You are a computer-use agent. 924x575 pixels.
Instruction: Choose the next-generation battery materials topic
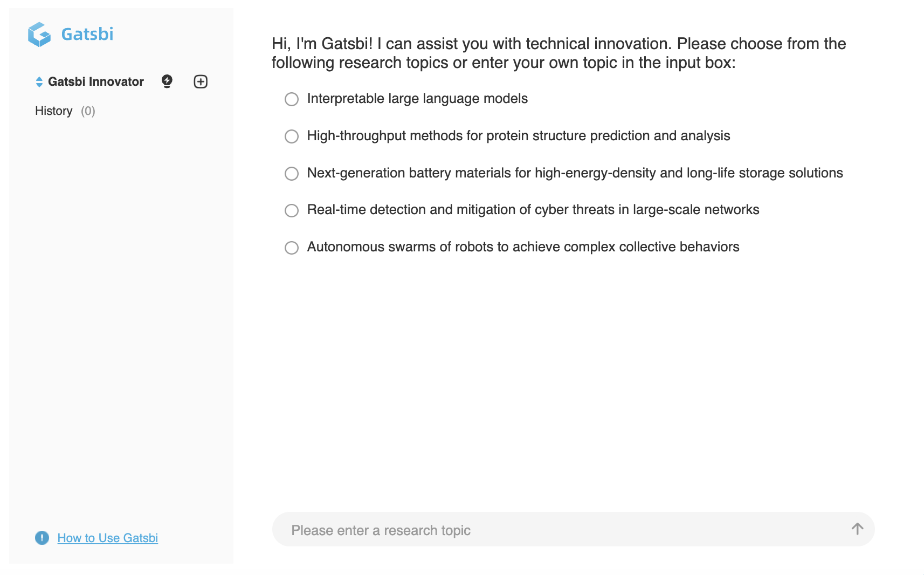coord(292,174)
